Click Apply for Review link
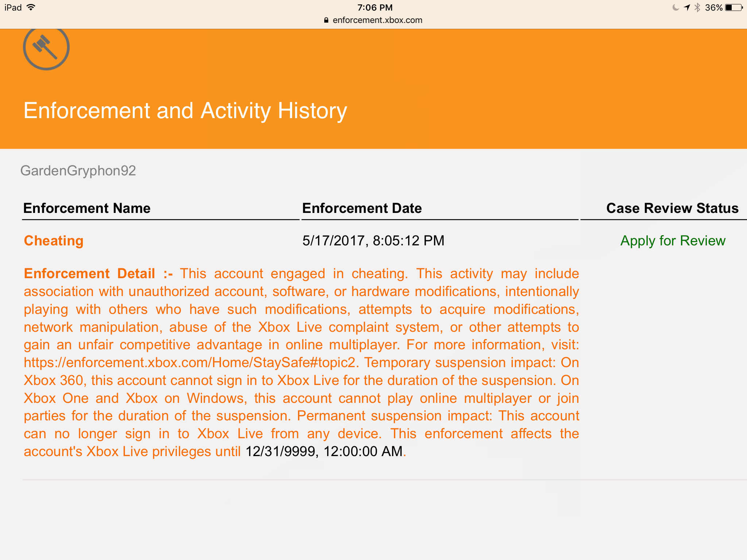The width and height of the screenshot is (747, 560). 673,241
